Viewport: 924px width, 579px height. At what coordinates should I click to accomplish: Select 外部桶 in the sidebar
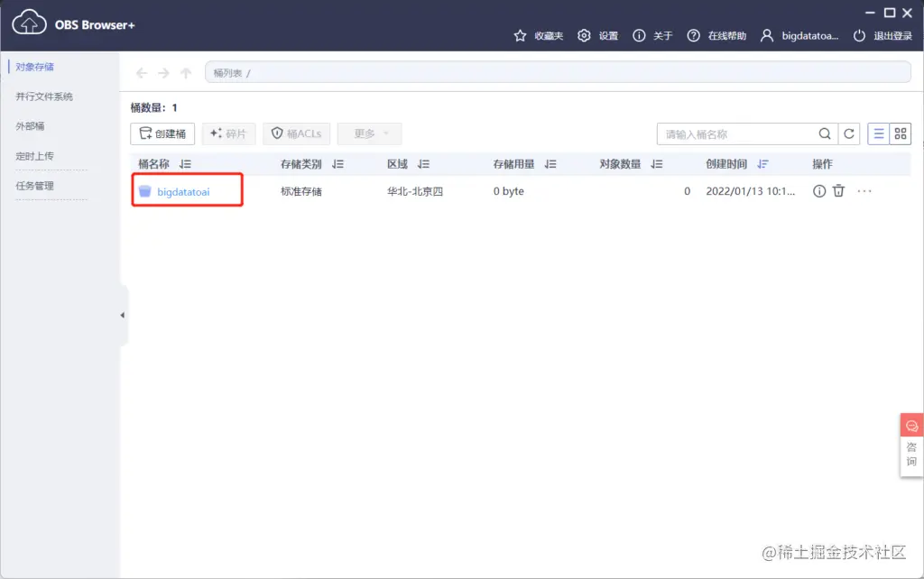[x=30, y=125]
